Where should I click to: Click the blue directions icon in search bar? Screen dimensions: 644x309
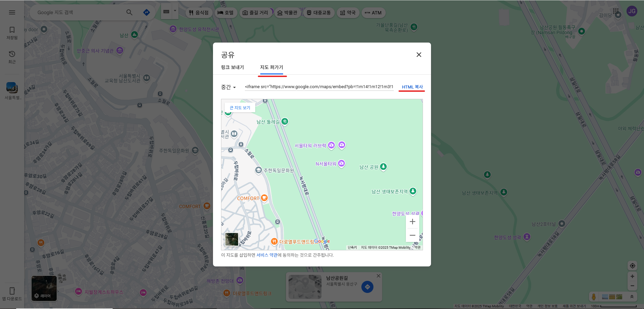point(147,12)
